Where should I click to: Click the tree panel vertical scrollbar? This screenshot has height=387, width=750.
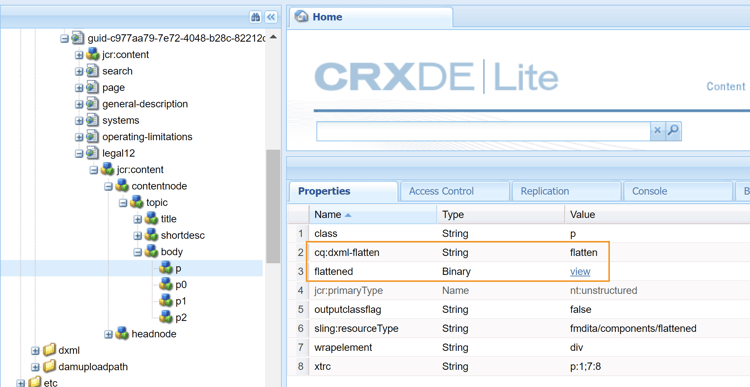(273, 206)
